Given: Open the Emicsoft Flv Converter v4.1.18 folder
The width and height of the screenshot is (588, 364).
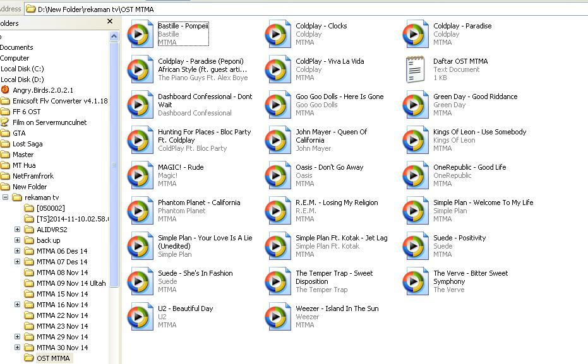Looking at the screenshot, I should click(54, 101).
